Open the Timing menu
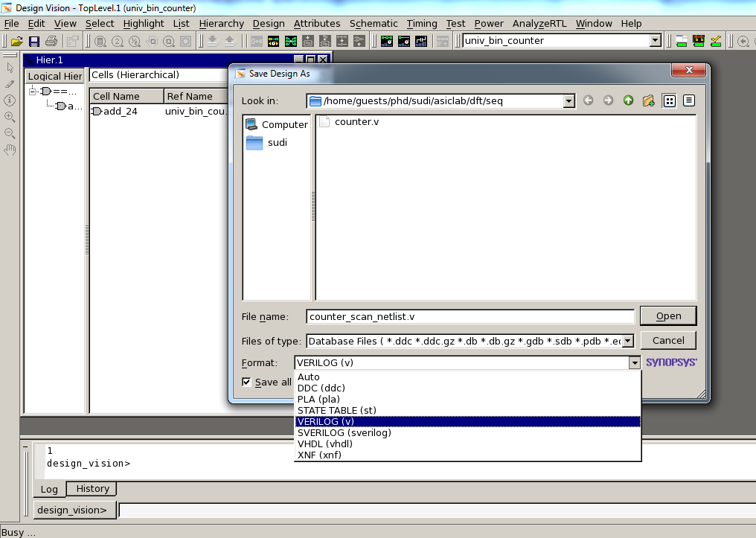The height and width of the screenshot is (538, 756). (x=422, y=24)
